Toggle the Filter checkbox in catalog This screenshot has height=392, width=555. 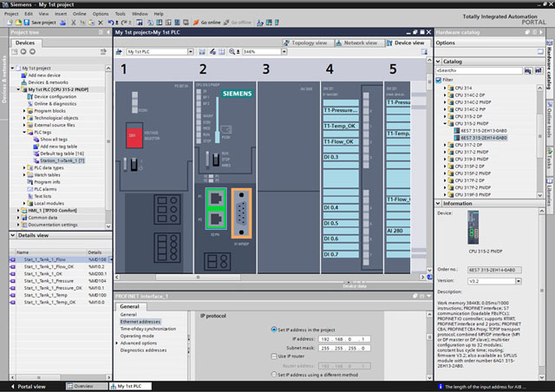click(x=440, y=79)
